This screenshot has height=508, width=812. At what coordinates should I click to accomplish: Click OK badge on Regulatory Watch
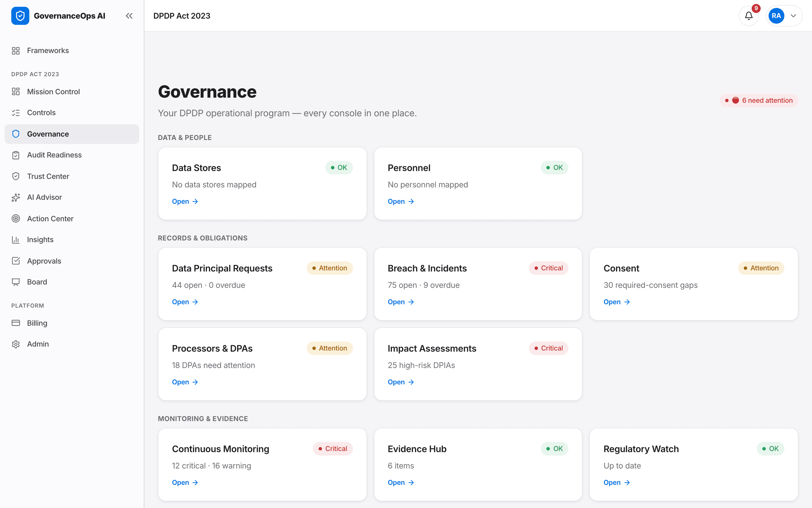(x=770, y=449)
